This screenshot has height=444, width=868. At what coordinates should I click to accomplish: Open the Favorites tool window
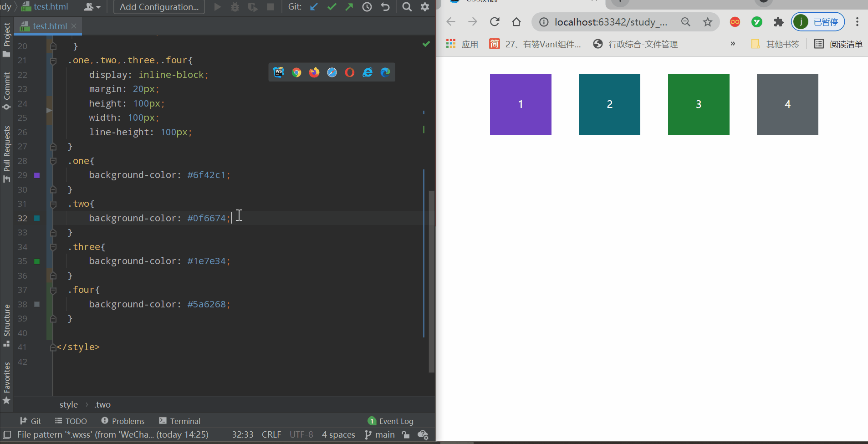6,383
